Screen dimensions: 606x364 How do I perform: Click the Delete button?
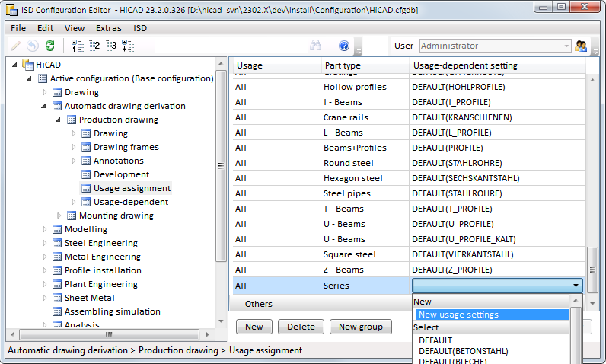point(301,327)
